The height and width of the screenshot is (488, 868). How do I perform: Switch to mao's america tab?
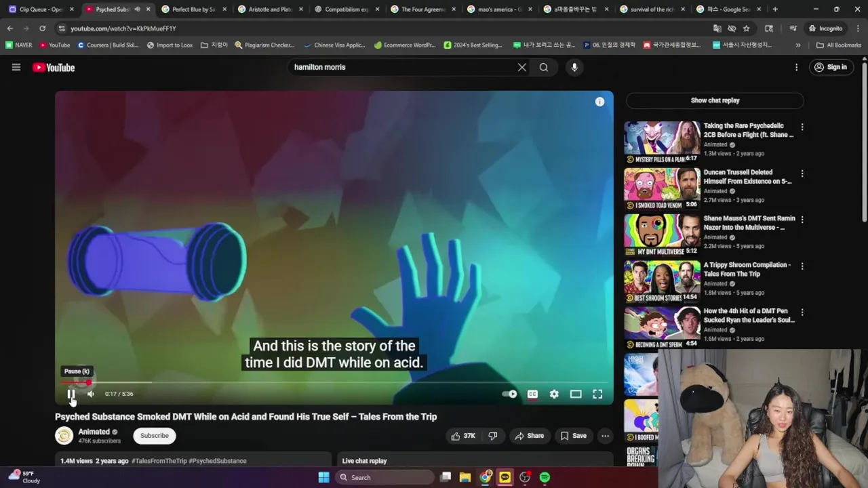click(500, 9)
